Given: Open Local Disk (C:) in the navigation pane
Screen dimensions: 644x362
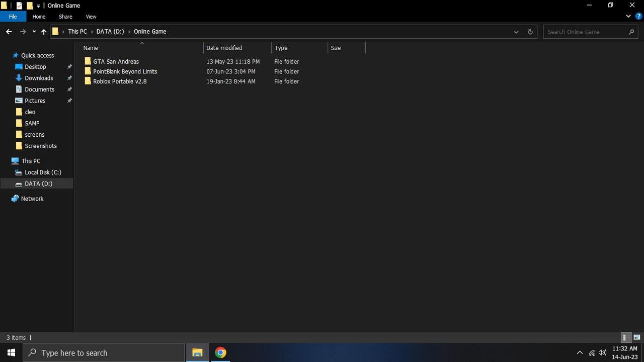Looking at the screenshot, I should coord(43,172).
